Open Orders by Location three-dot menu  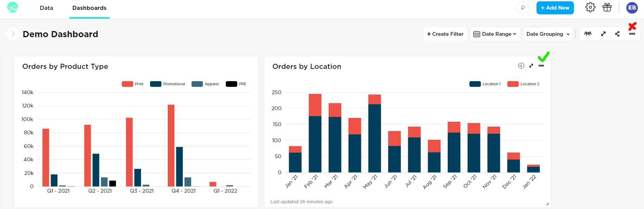pyautogui.click(x=541, y=66)
